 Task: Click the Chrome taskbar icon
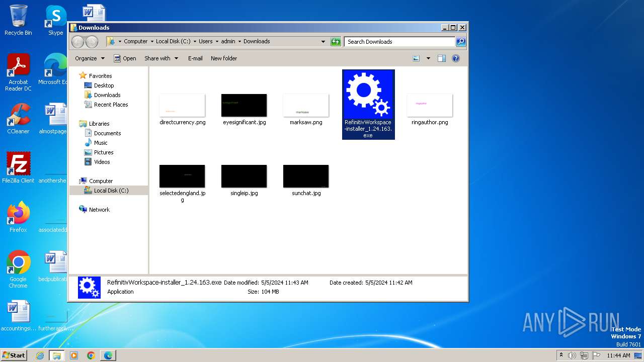[x=91, y=355]
